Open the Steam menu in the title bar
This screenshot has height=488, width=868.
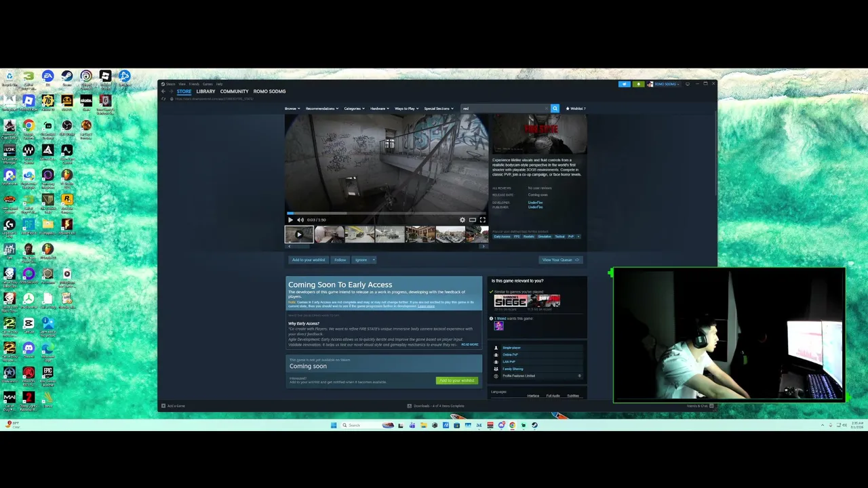(x=171, y=84)
